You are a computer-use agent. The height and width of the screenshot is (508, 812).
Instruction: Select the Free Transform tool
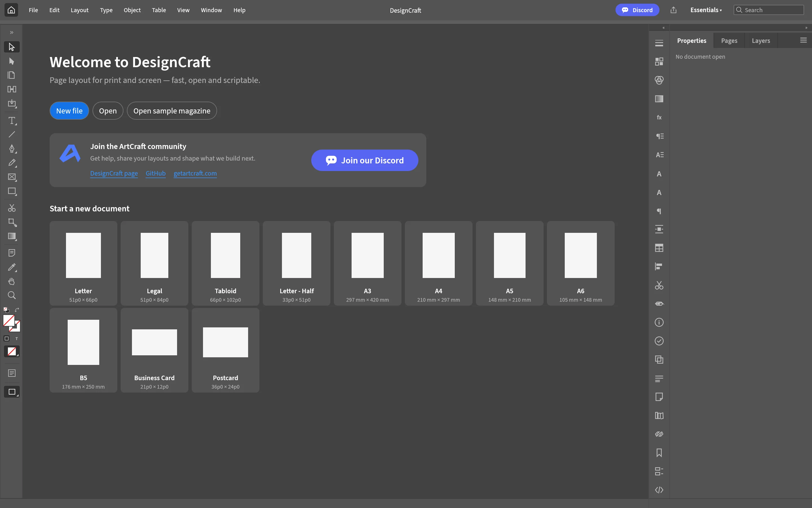(12, 222)
